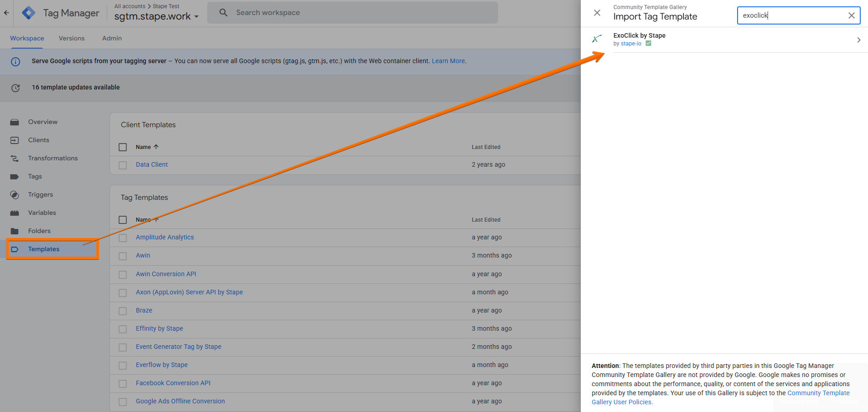
Task: Click the Learn More link
Action: (449, 61)
